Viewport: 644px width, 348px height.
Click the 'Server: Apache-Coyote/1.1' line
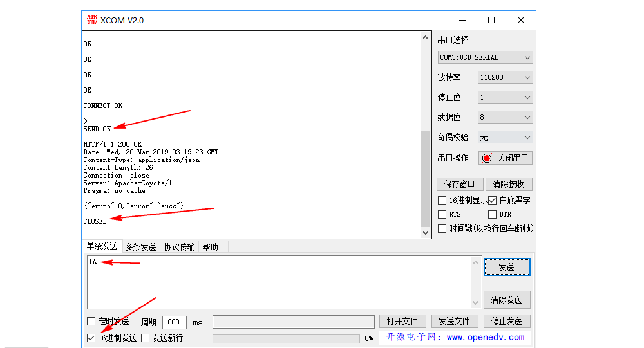(x=131, y=183)
